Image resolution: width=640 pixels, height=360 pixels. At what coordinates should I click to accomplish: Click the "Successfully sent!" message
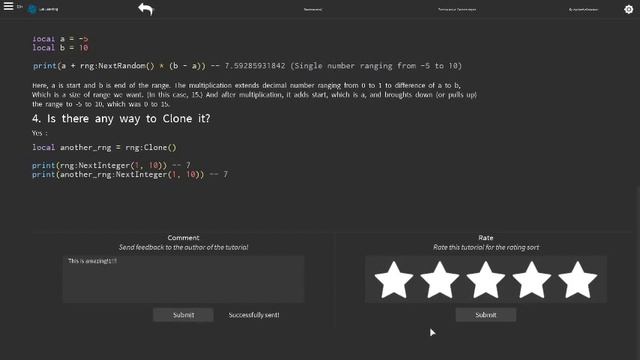click(254, 315)
